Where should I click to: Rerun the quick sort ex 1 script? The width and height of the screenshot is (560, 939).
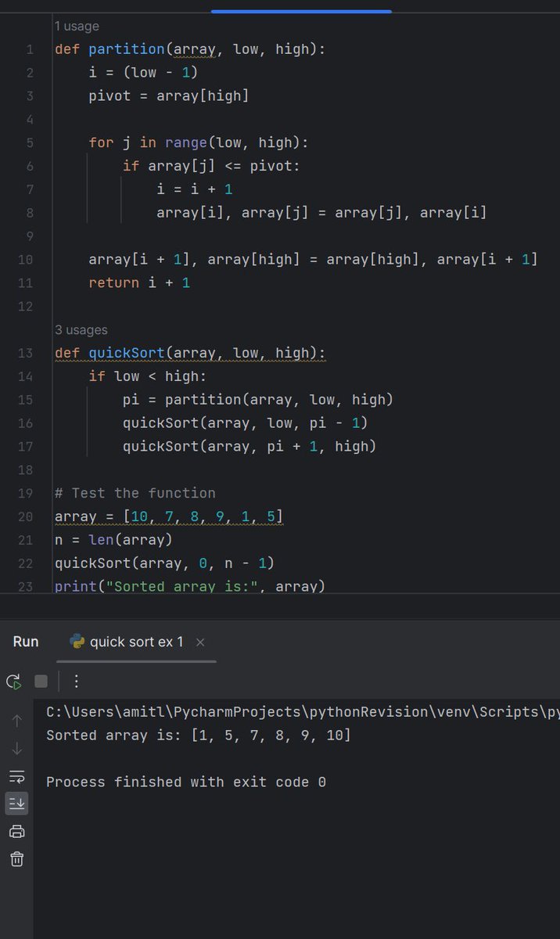[13, 682]
